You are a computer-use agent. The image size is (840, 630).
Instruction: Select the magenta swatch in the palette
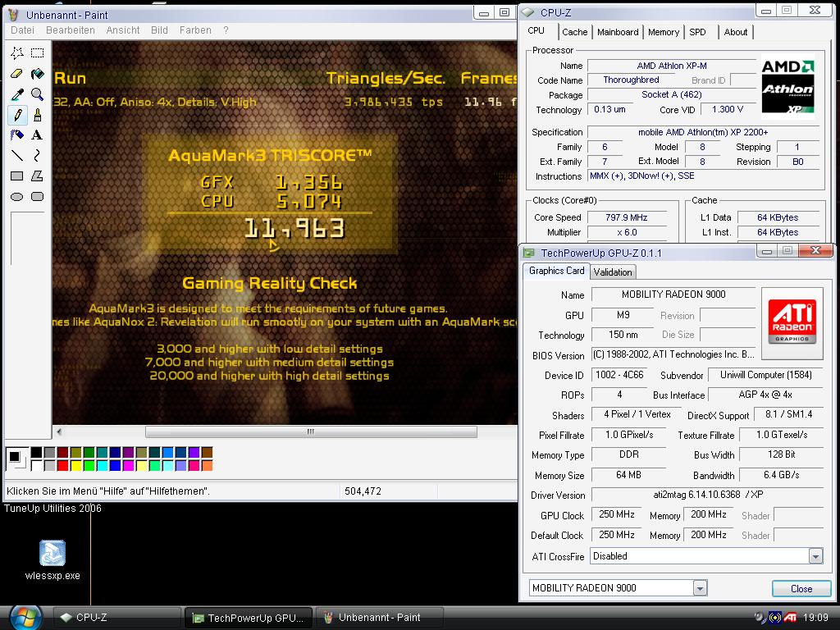coord(128,466)
